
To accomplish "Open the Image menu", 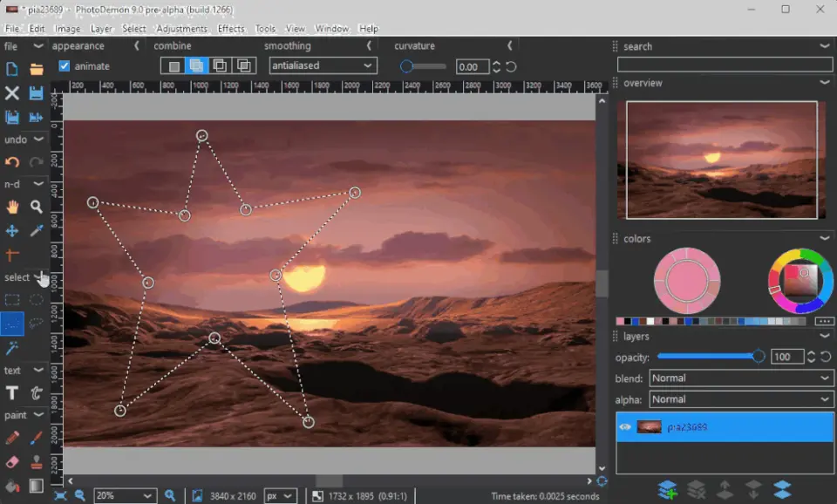I will click(67, 28).
